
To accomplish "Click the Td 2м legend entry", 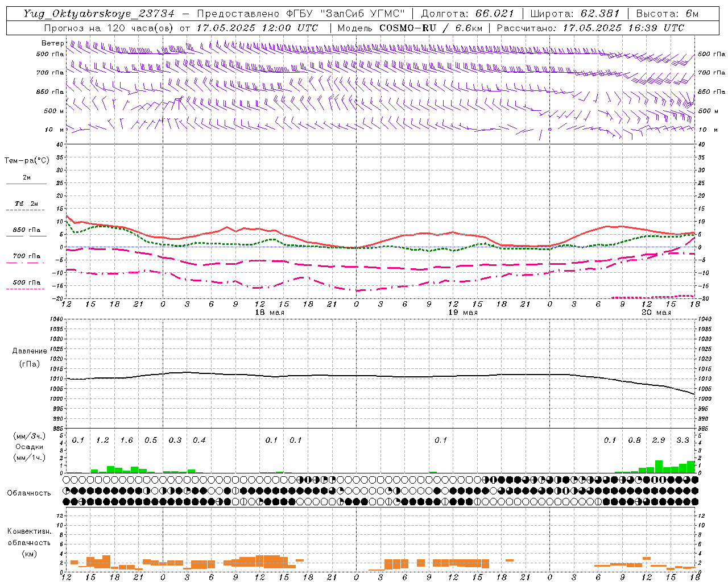I will pos(27,203).
